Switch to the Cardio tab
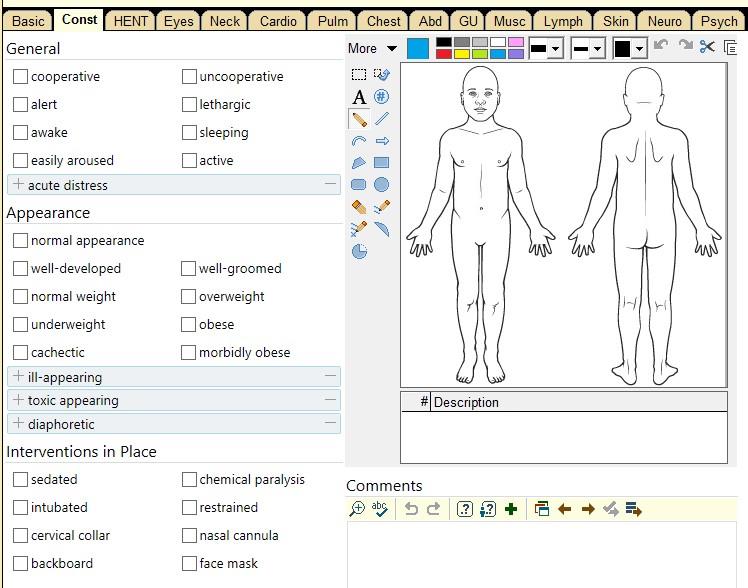This screenshot has width=748, height=588. click(278, 21)
